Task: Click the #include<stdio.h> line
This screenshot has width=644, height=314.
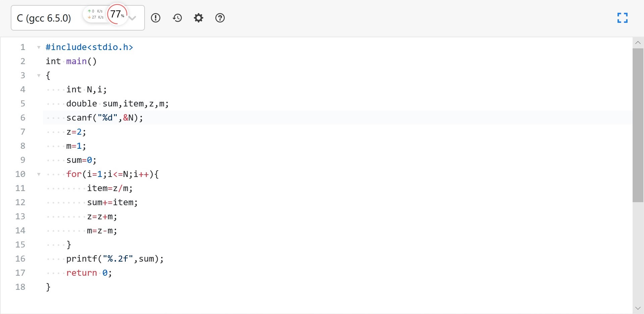Action: (89, 47)
